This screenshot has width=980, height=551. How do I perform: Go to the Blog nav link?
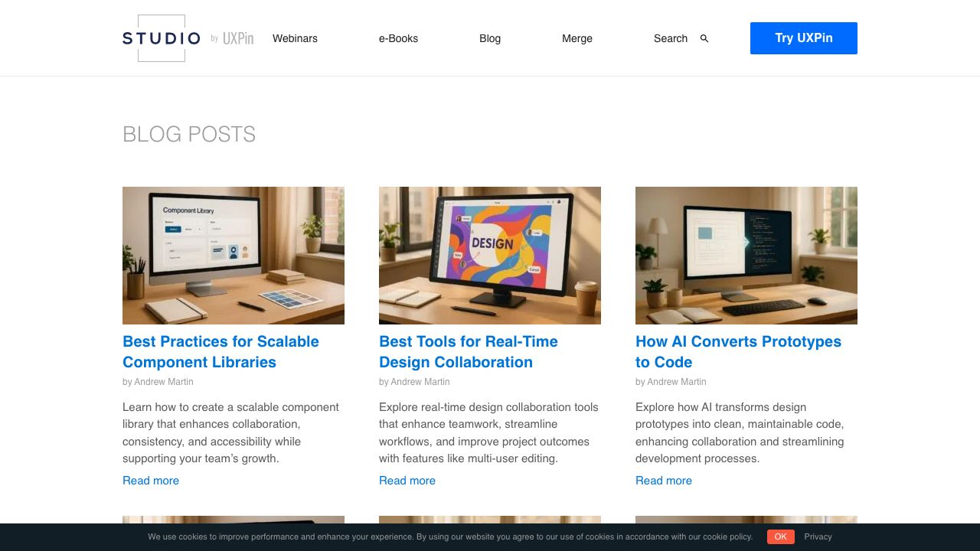coord(490,38)
